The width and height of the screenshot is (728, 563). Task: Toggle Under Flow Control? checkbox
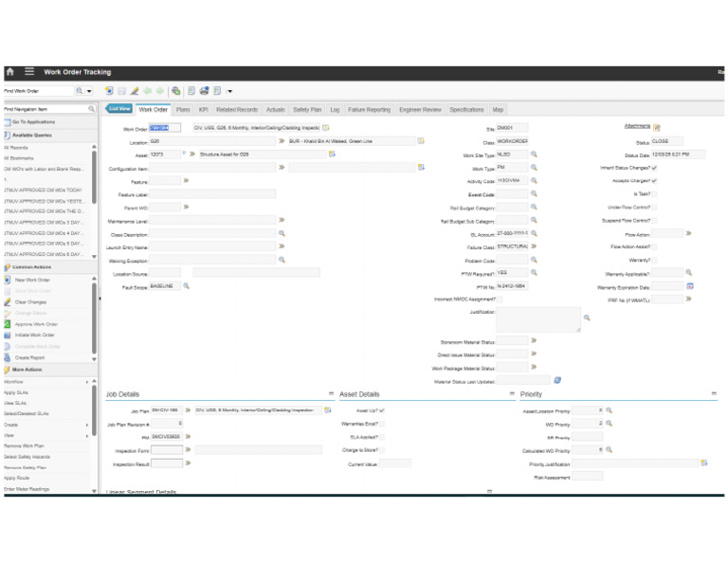[x=654, y=207]
